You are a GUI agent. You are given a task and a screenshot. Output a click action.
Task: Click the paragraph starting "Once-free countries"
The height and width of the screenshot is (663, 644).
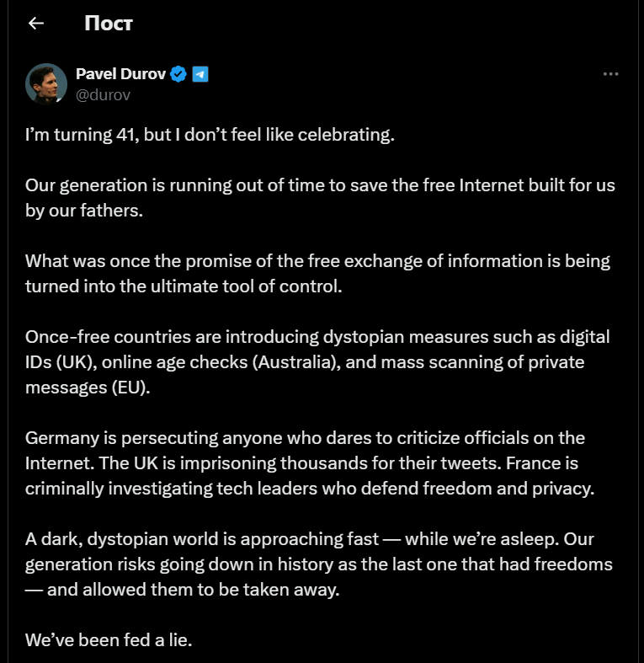[x=317, y=362]
